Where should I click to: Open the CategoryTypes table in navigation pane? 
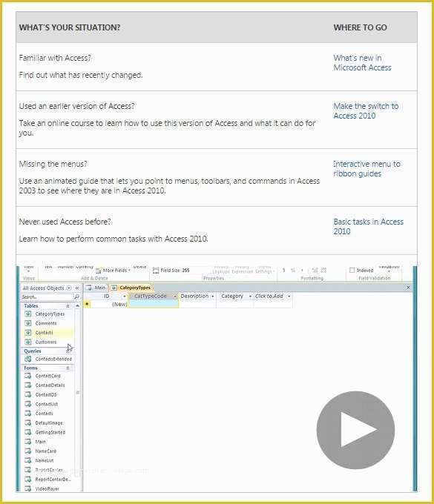coord(48,314)
